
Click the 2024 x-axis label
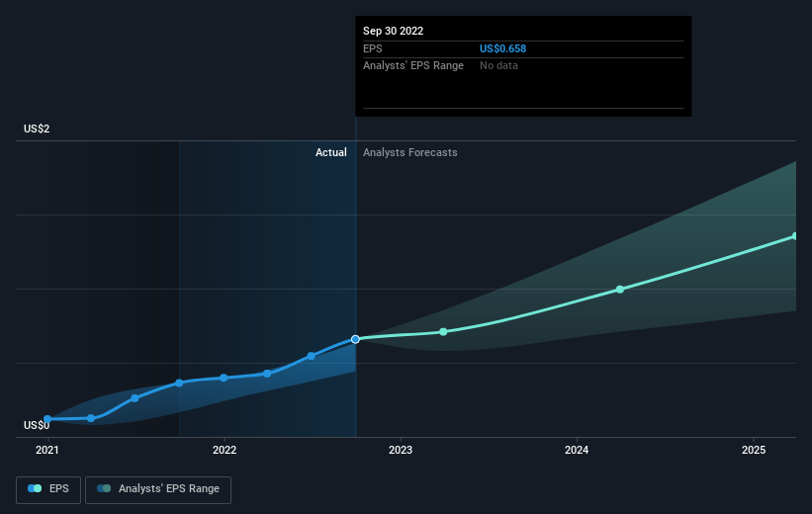coord(577,450)
